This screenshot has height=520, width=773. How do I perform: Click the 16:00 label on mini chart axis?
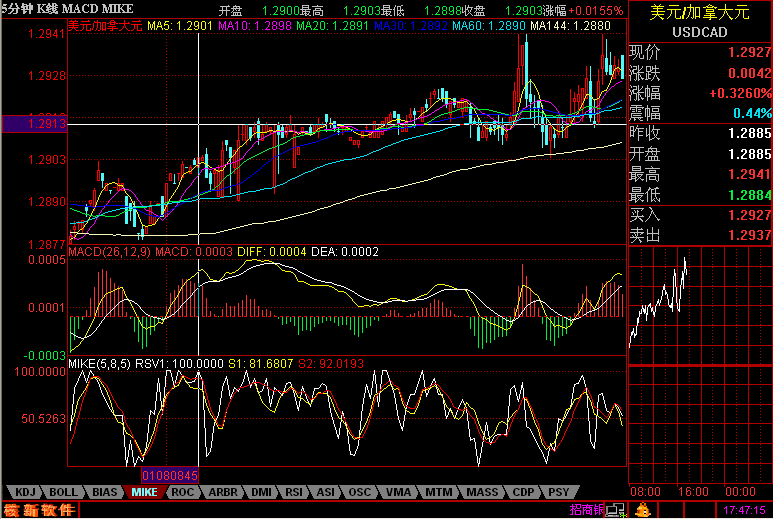[693, 491]
